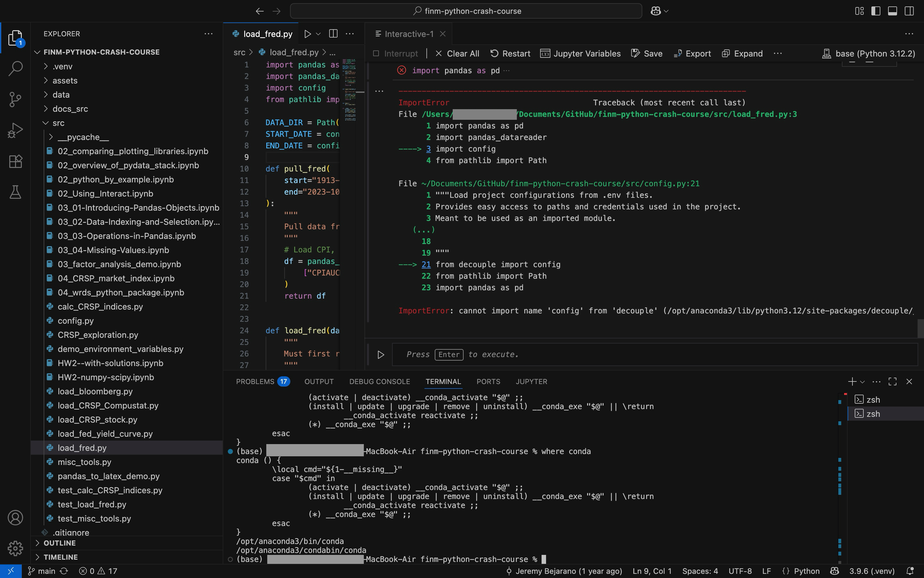The image size is (924, 578).
Task: Toggle the primary side bar visibility
Action: pos(876,11)
